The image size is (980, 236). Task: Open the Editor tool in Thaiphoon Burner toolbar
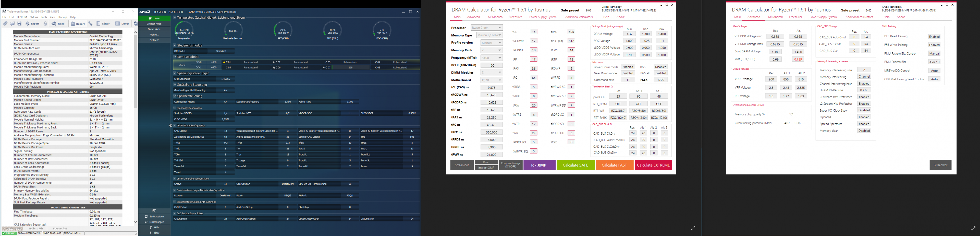(x=103, y=23)
